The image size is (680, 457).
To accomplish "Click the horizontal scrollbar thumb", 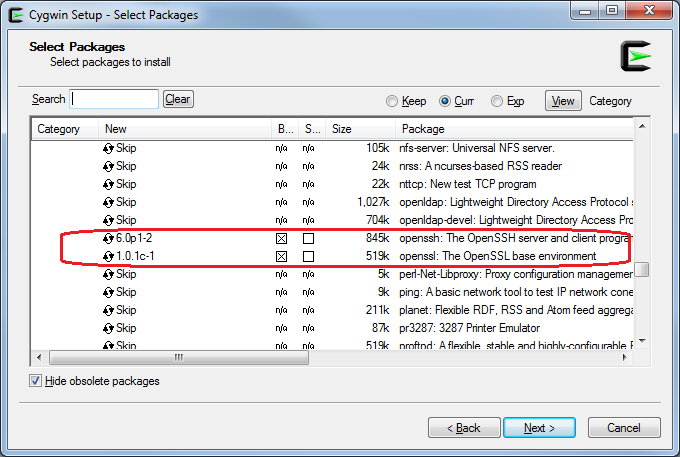I will (x=179, y=358).
